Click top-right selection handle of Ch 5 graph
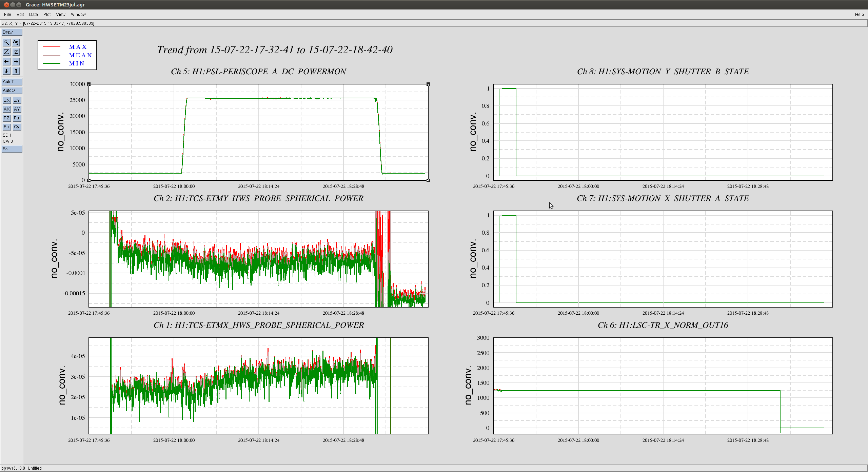868x472 pixels. [428, 84]
